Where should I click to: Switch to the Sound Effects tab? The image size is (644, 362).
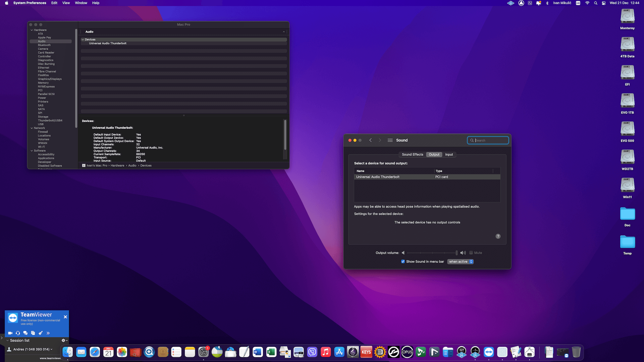pyautogui.click(x=412, y=155)
